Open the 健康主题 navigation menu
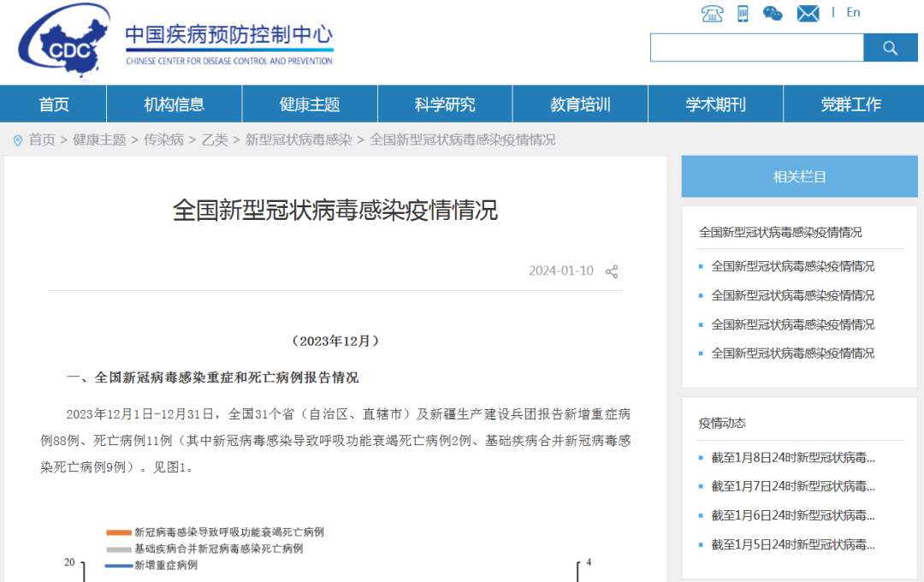 pos(310,104)
